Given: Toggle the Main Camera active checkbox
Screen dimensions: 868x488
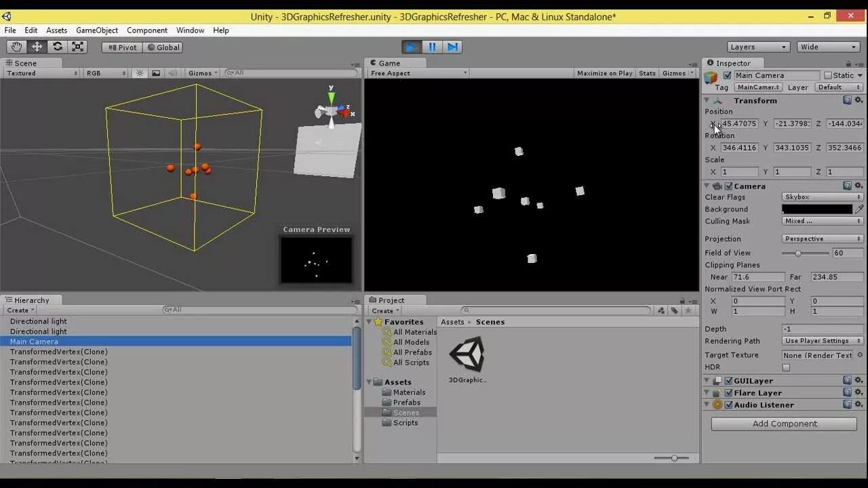Looking at the screenshot, I should pyautogui.click(x=728, y=75).
